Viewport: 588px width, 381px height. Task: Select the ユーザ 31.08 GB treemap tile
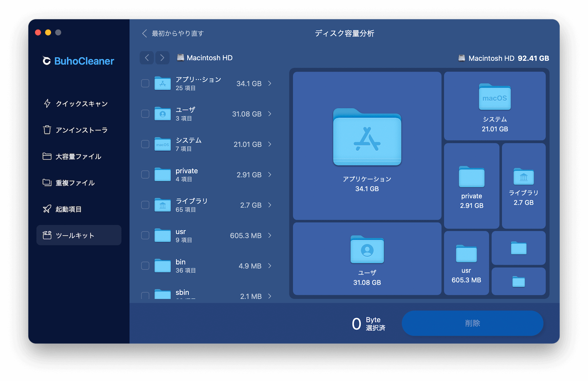pyautogui.click(x=367, y=259)
